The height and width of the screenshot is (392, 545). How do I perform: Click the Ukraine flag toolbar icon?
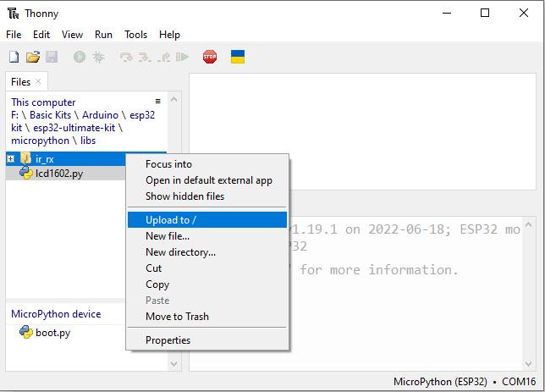[x=238, y=57]
